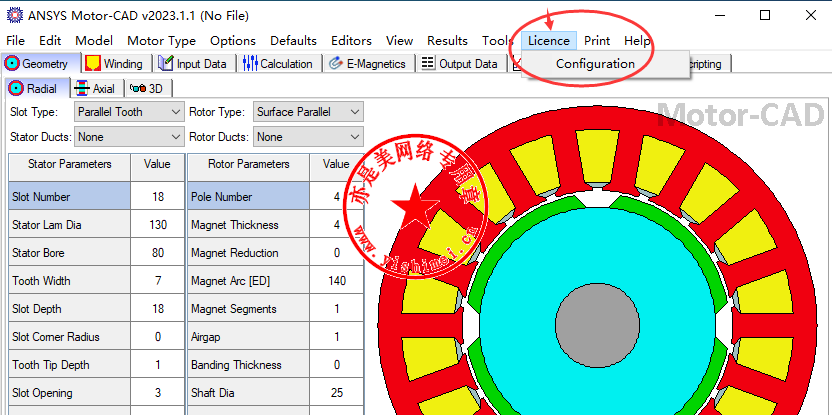Viewport: 832px width, 415px height.
Task: Edit the Slot Number value 18
Action: [158, 196]
